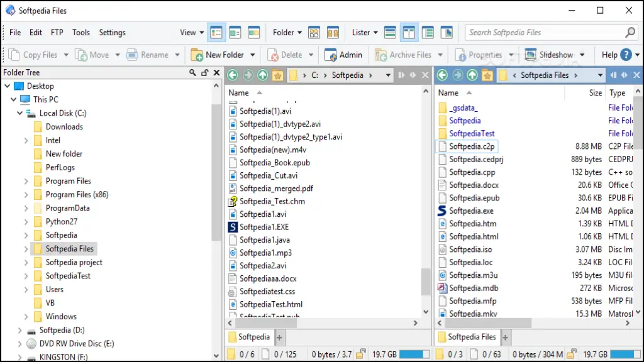Viewport: 644px width, 362px height.
Task: Open the Copy Files dropdown arrow
Action: coord(65,55)
